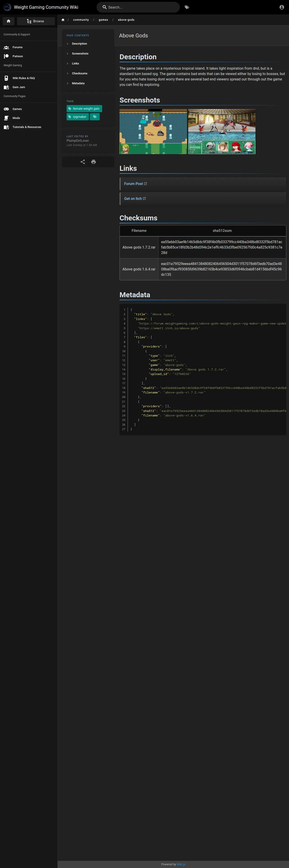Open Patreon from the sidebar
This screenshot has height=868, width=289.
point(18,56)
